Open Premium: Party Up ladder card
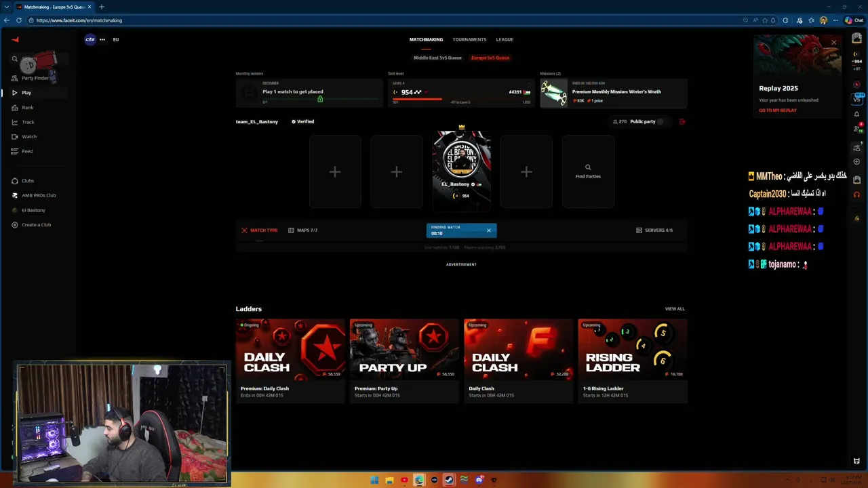Screen dimensions: 868x488 tap(404, 360)
